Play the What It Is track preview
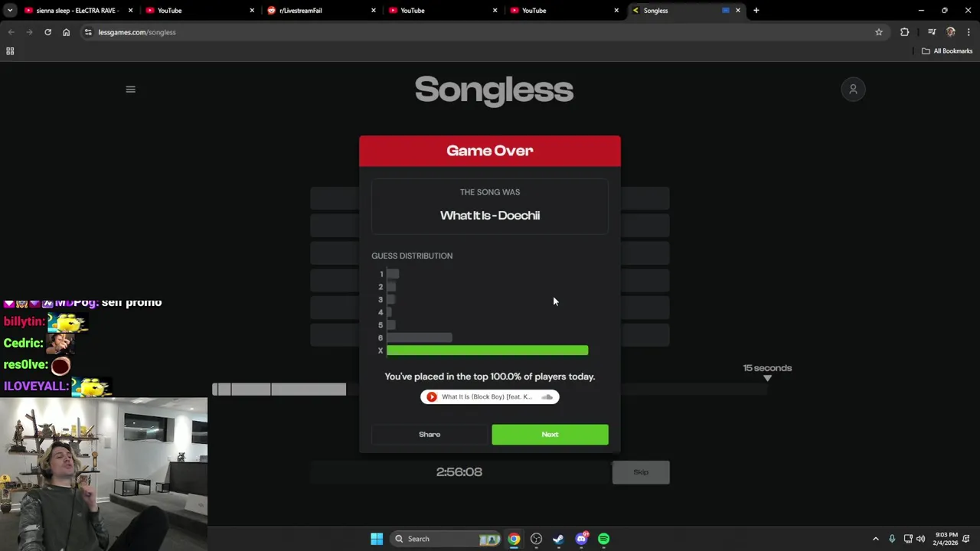Viewport: 980px width, 551px height. click(432, 396)
